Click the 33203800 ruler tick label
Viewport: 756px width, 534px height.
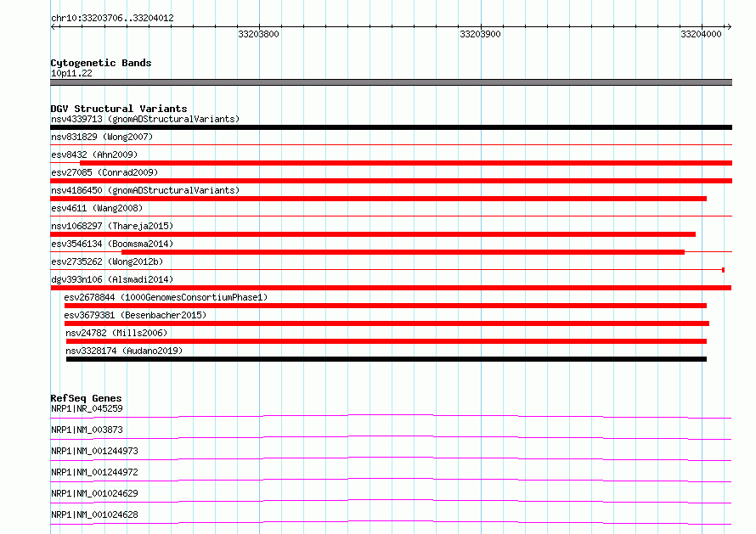pos(258,34)
